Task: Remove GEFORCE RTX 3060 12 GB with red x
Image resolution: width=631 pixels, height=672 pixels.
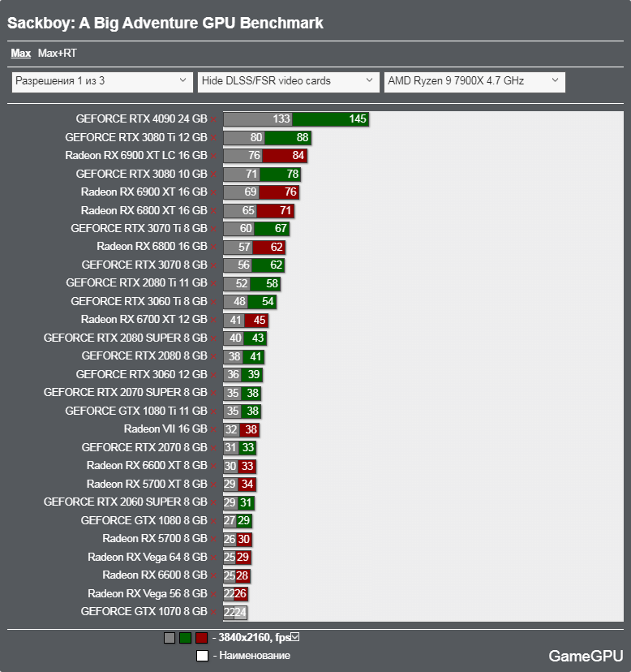Action: [213, 375]
